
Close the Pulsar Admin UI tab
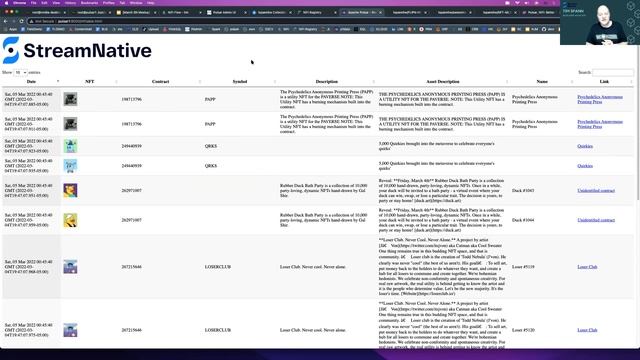[245, 13]
